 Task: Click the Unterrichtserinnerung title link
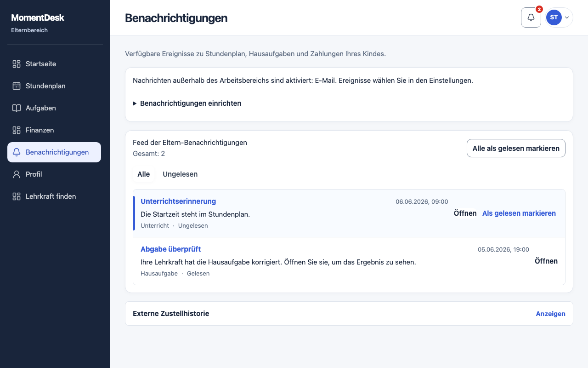click(x=178, y=201)
